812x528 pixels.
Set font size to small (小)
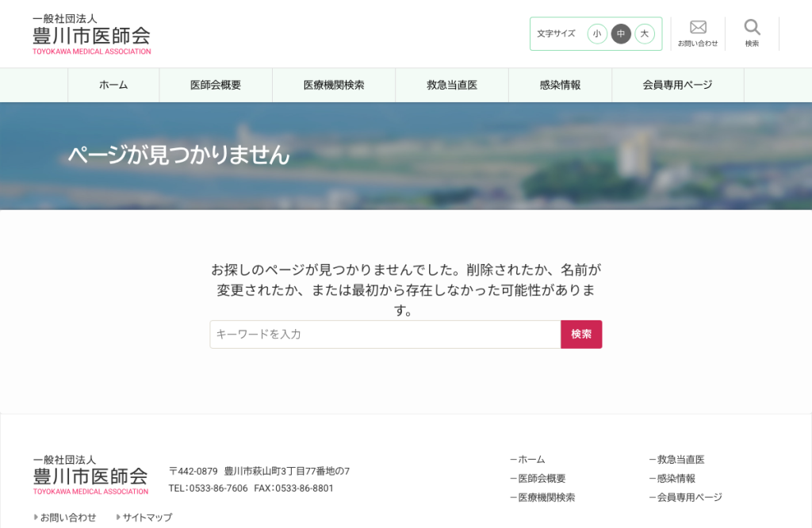pyautogui.click(x=597, y=34)
